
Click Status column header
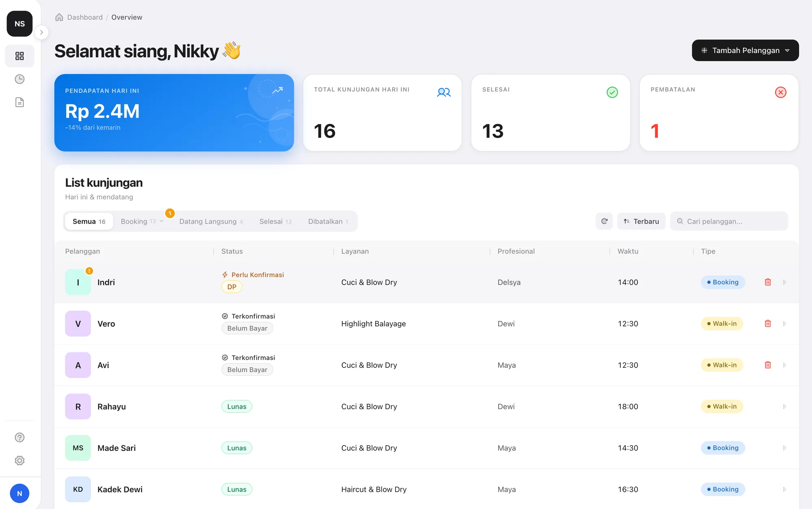[x=232, y=251]
